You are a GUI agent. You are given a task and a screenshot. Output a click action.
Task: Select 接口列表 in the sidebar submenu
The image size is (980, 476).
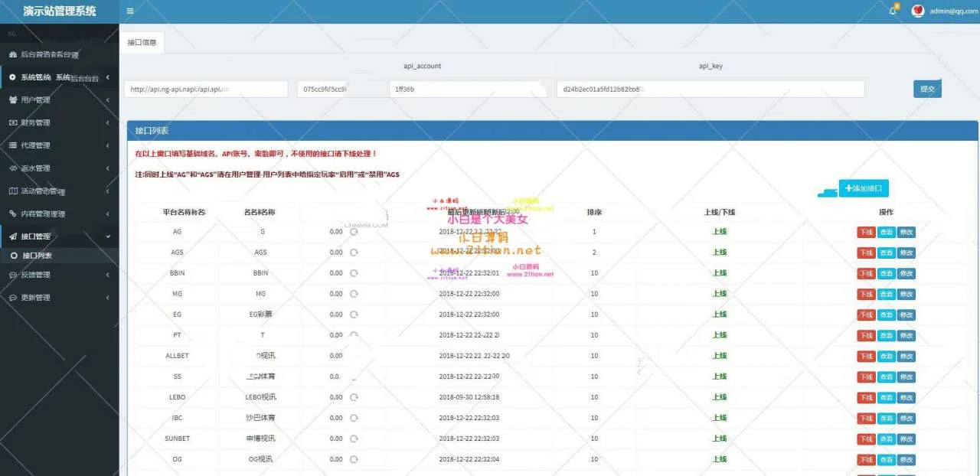(x=37, y=256)
